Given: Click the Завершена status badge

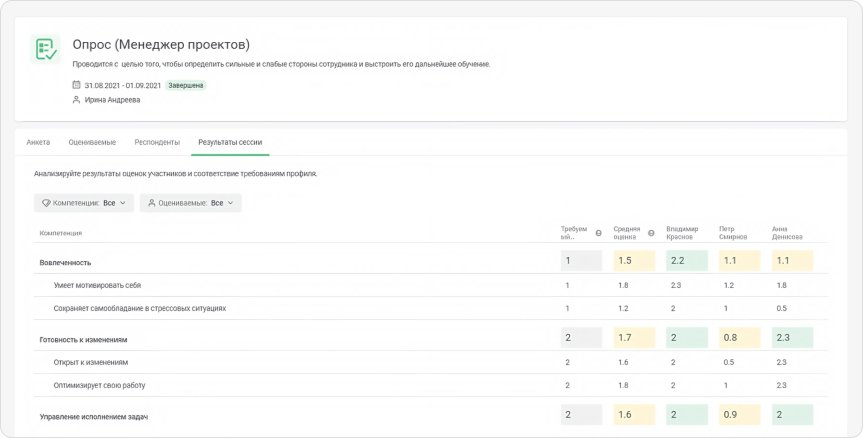Looking at the screenshot, I should 186,85.
